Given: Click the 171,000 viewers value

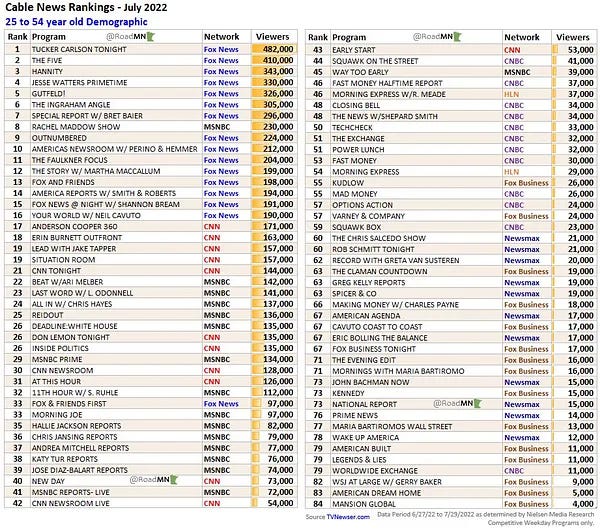Looking at the screenshot, I should click(278, 227).
